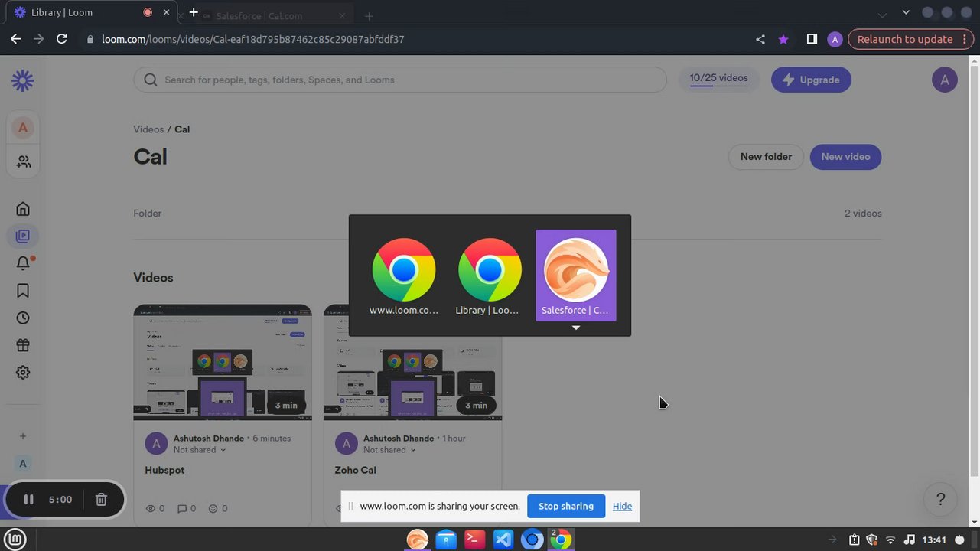Click the Upgrade button

point(811,80)
